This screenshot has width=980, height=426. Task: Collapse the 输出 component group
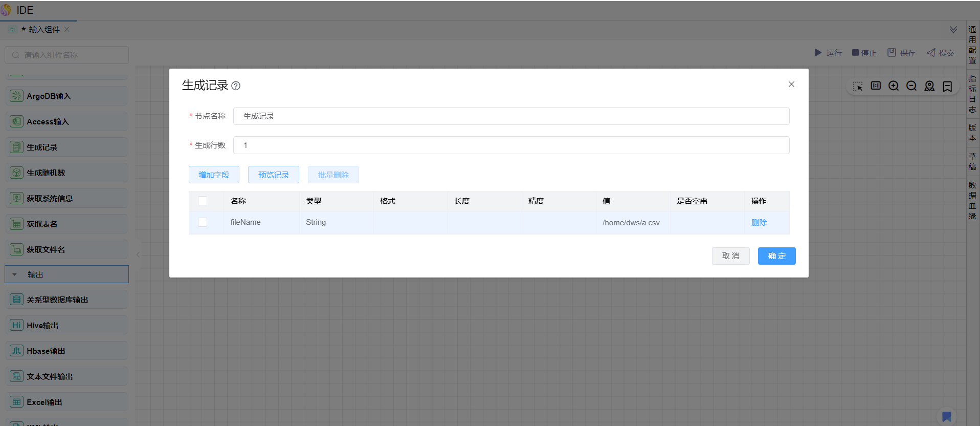click(x=15, y=274)
